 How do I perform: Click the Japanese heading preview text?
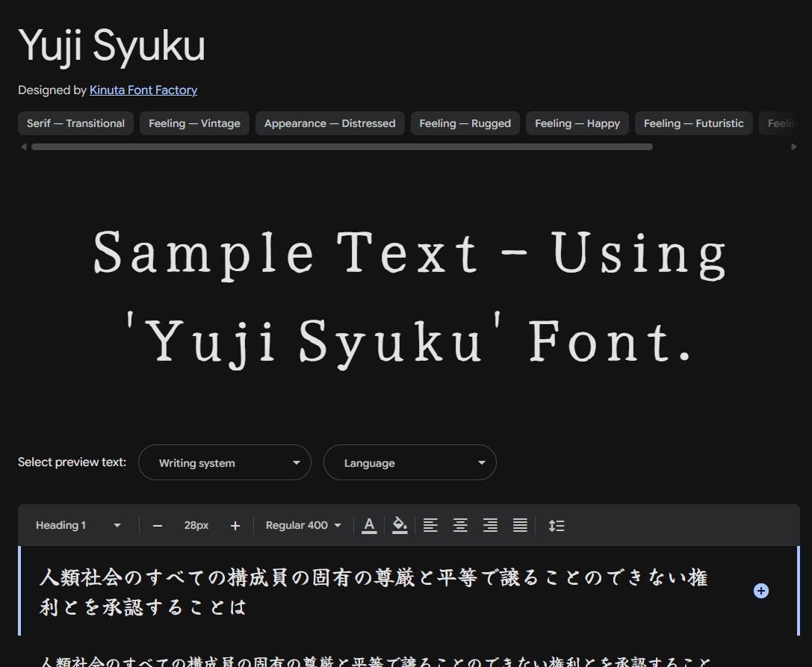pyautogui.click(x=374, y=592)
